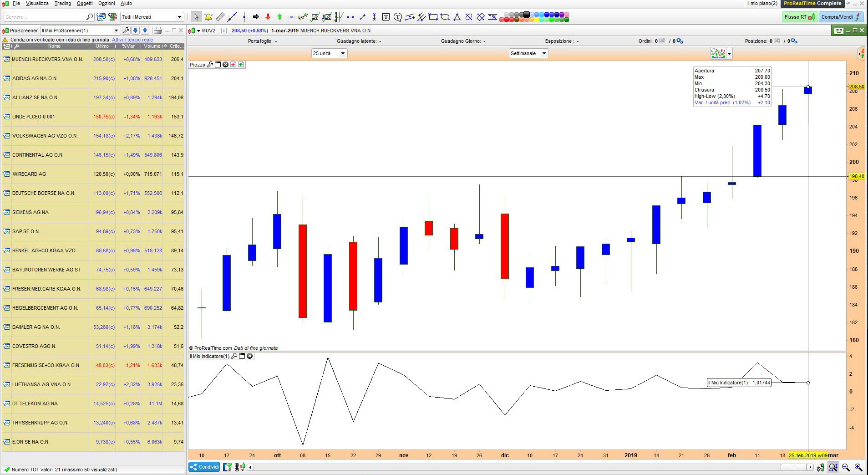Click the Attivi il tempo reale link
The width and height of the screenshot is (868, 475).
132,40
